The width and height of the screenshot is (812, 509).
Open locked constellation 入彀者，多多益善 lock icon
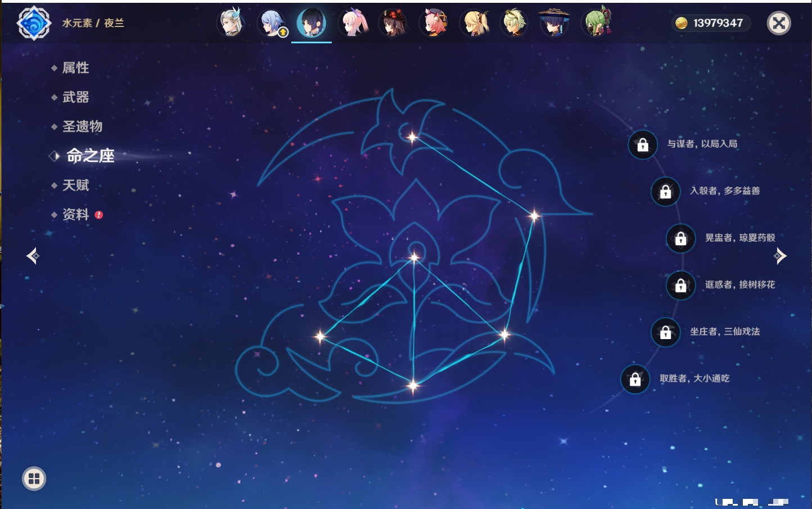[x=666, y=191]
